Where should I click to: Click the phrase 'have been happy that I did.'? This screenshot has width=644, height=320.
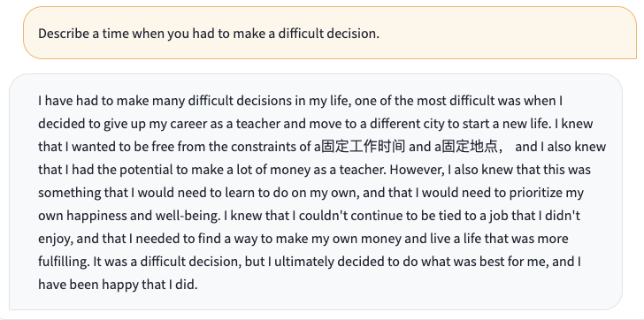click(118, 285)
